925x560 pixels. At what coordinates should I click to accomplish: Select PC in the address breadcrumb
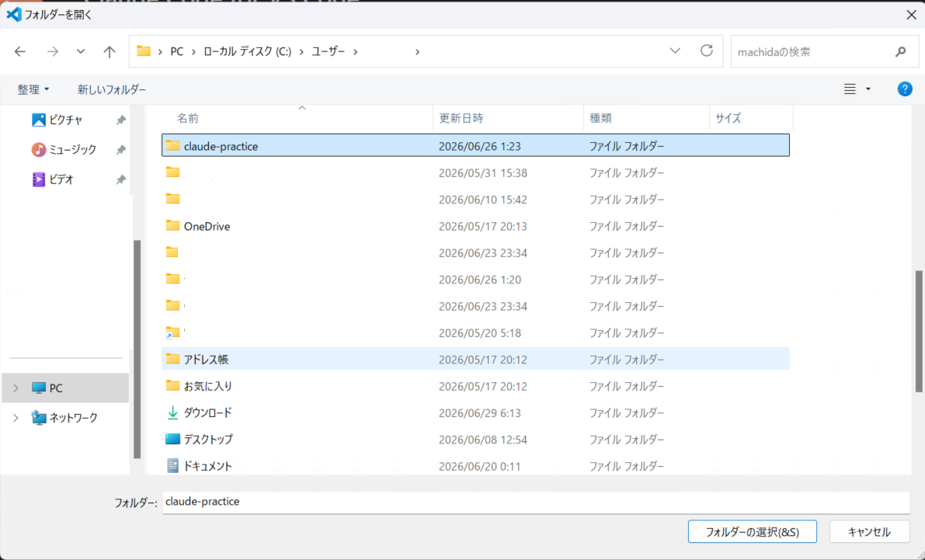coord(176,52)
